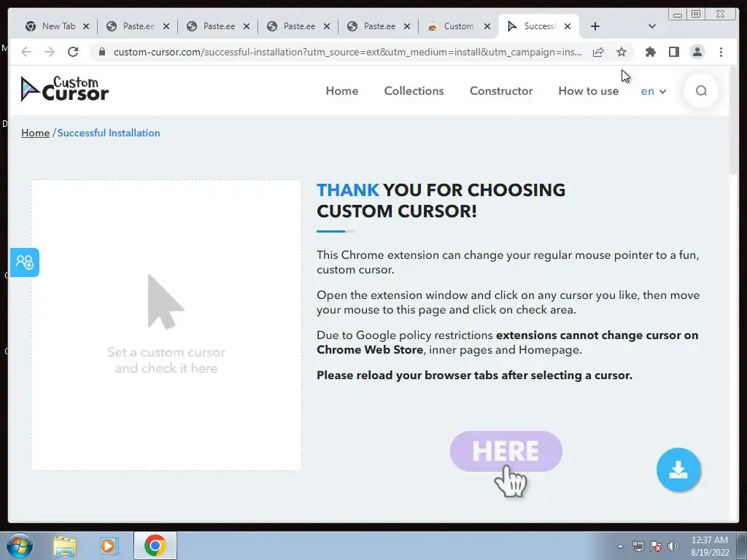Open the Action Center flag icon
Viewport: 747px width, 560px height.
coord(656,546)
